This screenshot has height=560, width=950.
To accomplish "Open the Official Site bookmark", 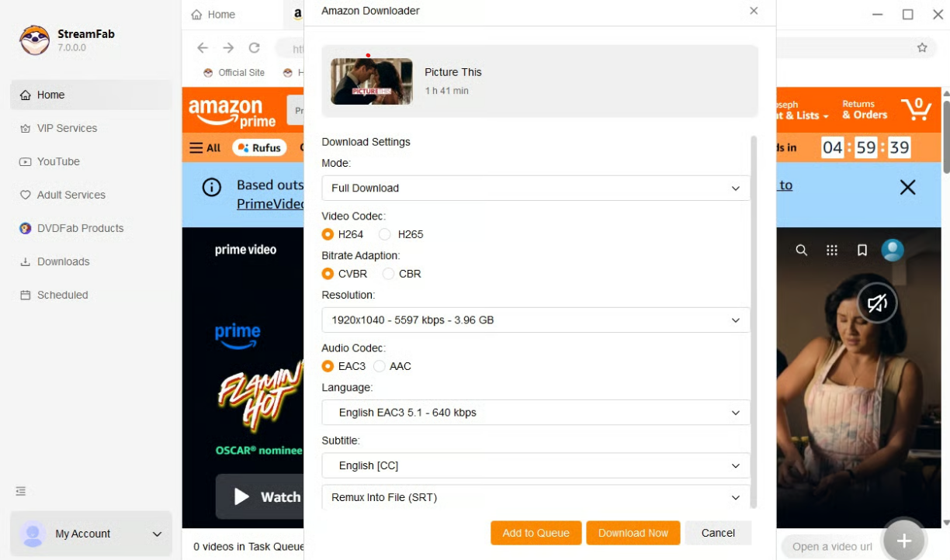I will point(234,72).
